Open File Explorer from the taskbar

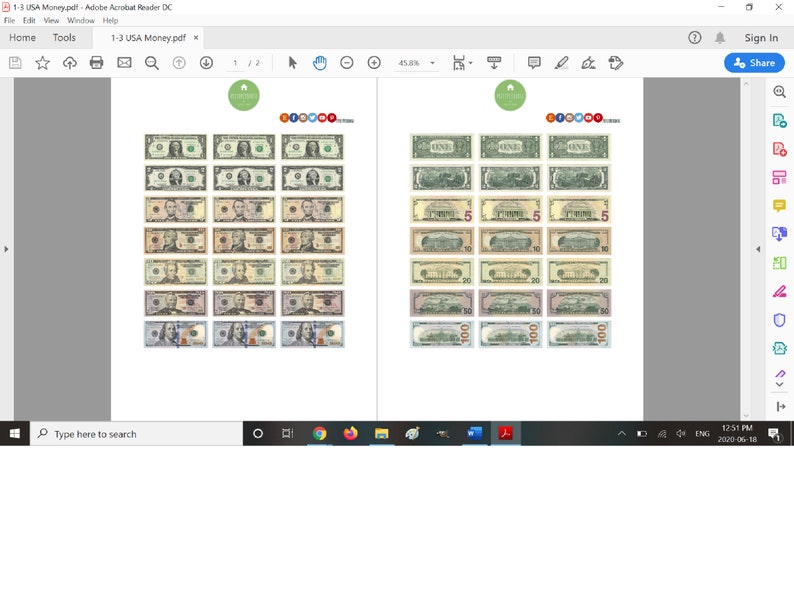[381, 433]
